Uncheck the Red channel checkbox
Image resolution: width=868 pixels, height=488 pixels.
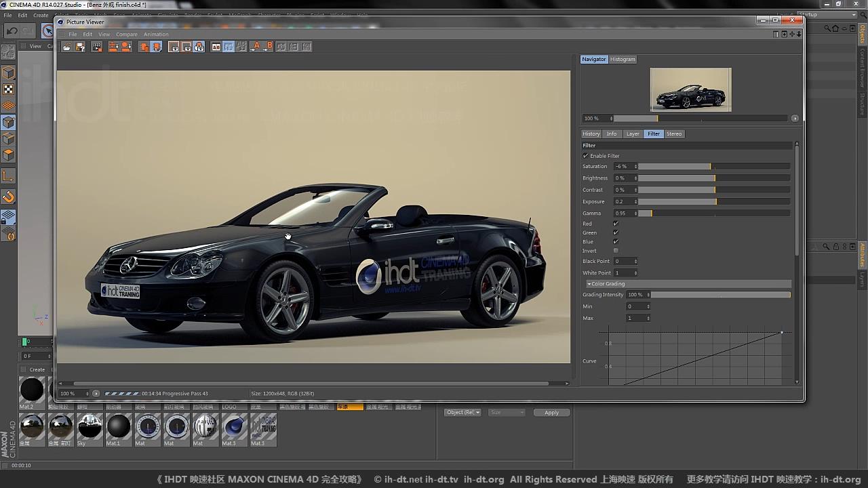click(x=616, y=224)
